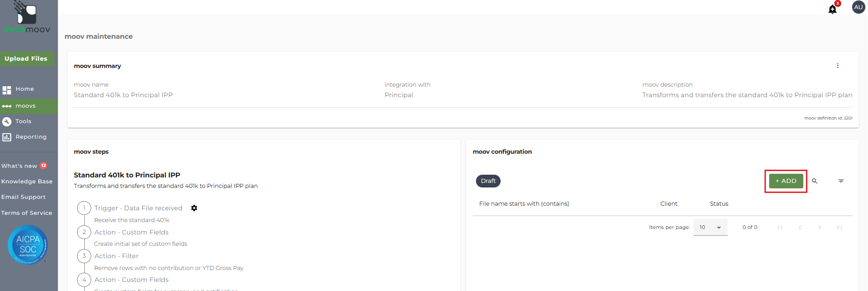The image size is (868, 291).
Task: Open Email Support link
Action: (23, 197)
